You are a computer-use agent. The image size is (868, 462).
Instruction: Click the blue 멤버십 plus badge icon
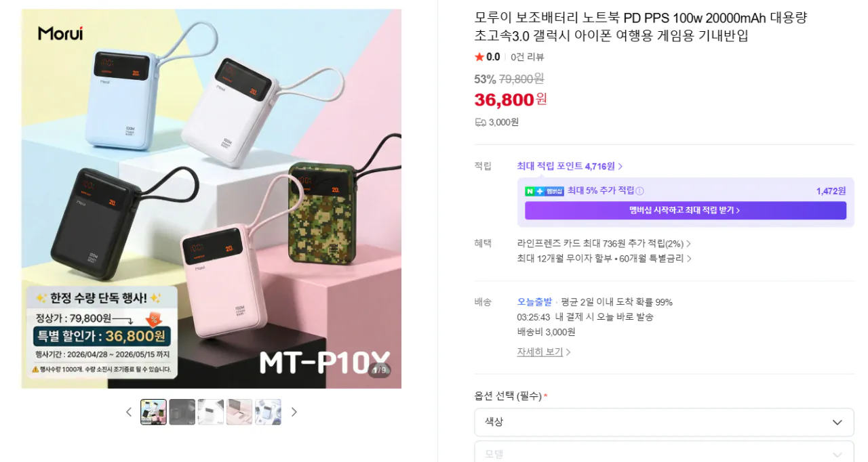(x=539, y=190)
